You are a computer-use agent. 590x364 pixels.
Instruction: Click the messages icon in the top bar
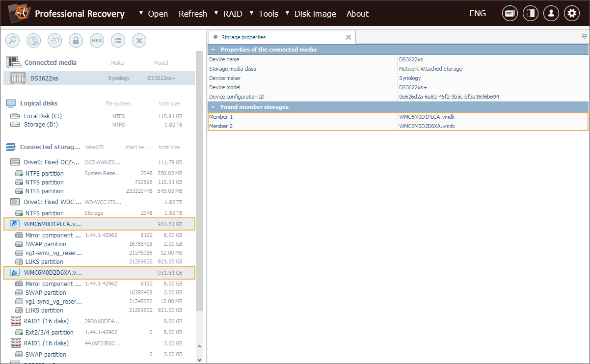tap(510, 13)
